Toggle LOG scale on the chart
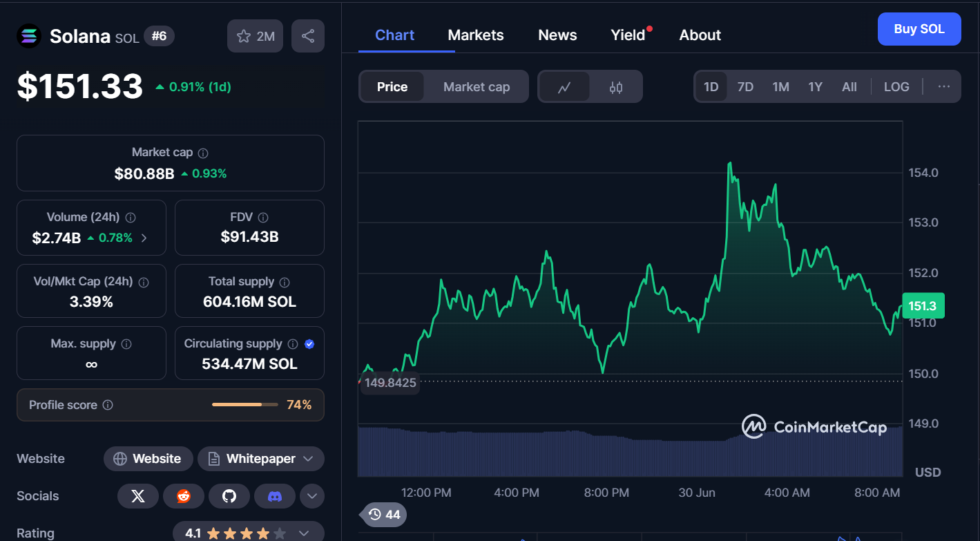 (896, 87)
